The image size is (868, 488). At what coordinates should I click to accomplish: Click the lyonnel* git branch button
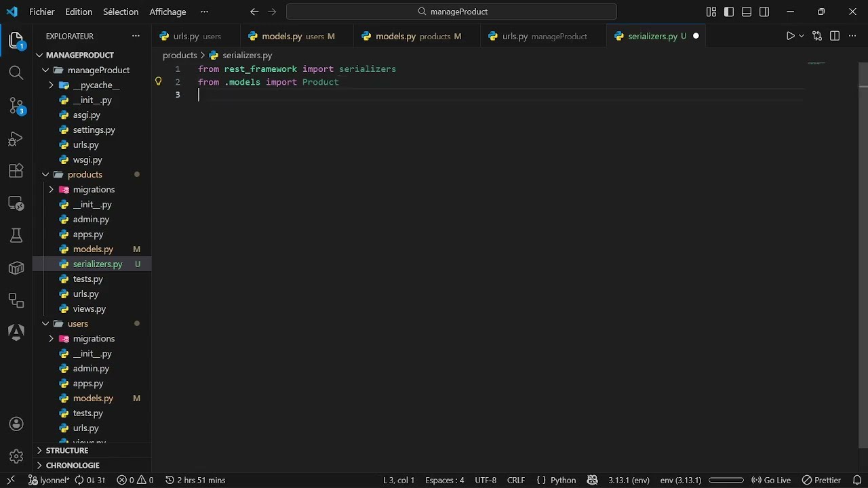tap(49, 480)
